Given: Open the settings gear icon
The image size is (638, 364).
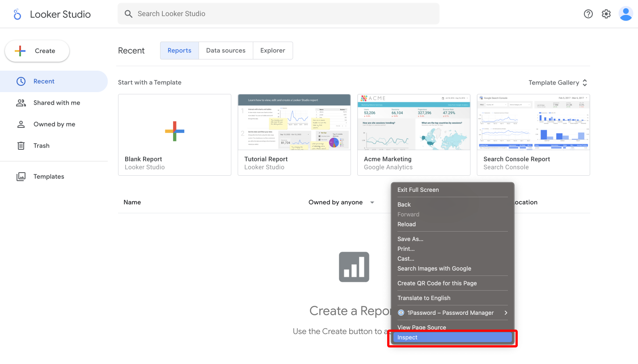Looking at the screenshot, I should (x=606, y=14).
